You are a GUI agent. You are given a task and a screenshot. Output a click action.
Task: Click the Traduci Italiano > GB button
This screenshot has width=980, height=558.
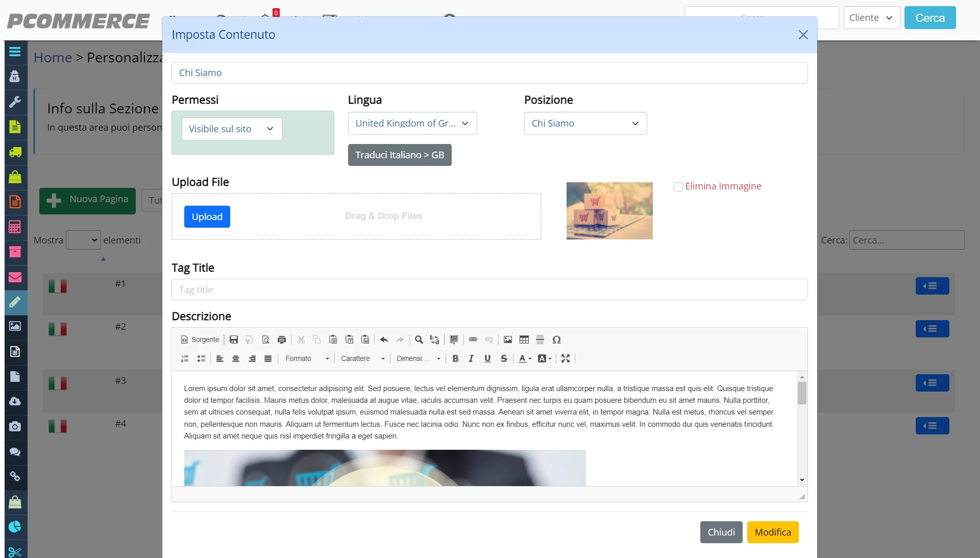click(400, 155)
